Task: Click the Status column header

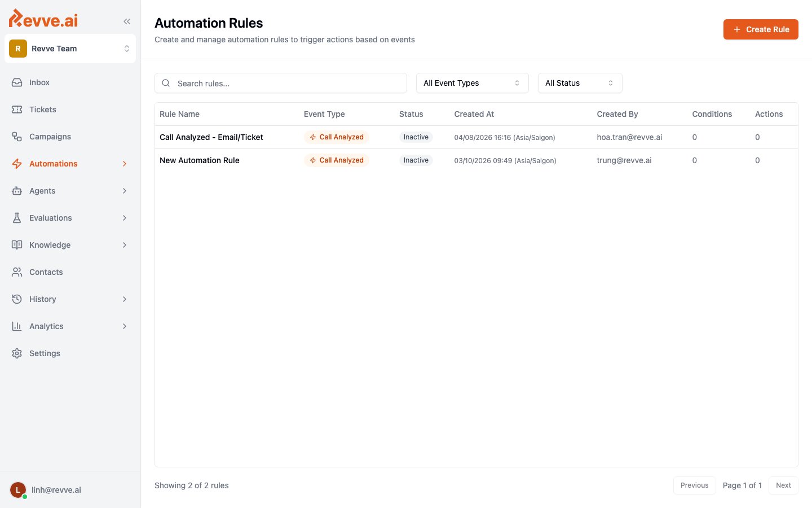Action: pos(411,114)
